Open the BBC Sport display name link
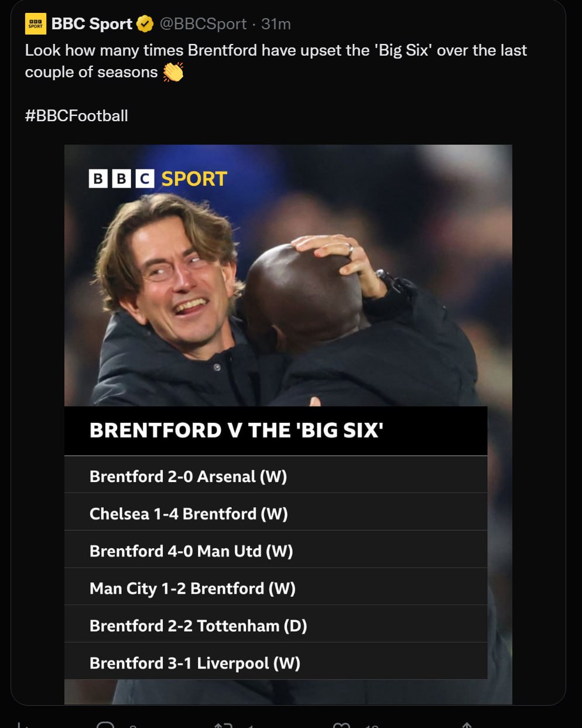This screenshot has height=728, width=582. pos(92,24)
